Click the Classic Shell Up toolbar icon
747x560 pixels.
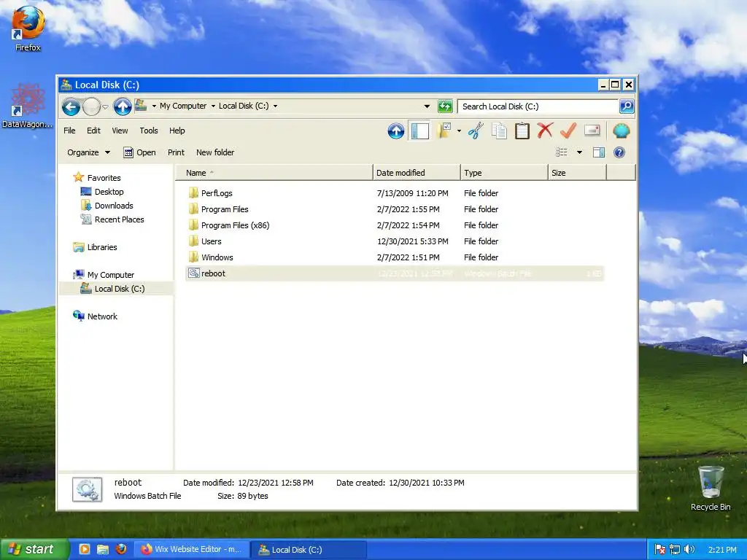pos(396,131)
